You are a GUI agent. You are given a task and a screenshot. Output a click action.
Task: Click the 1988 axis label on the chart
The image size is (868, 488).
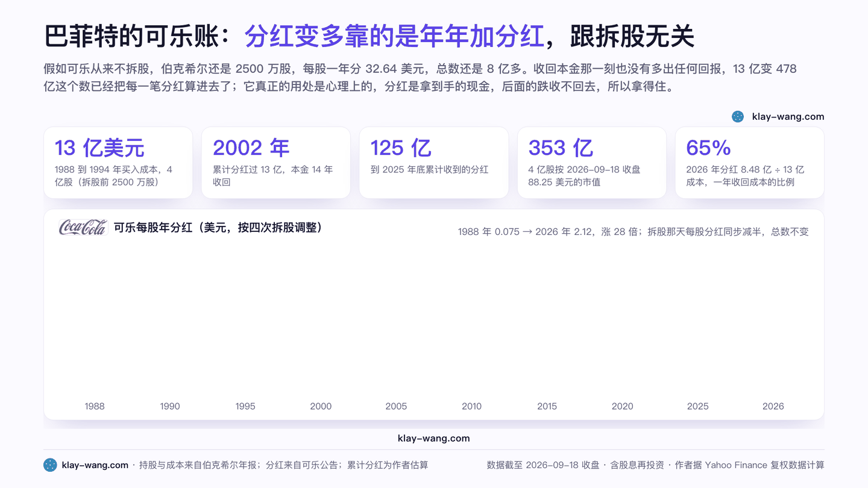click(x=95, y=406)
